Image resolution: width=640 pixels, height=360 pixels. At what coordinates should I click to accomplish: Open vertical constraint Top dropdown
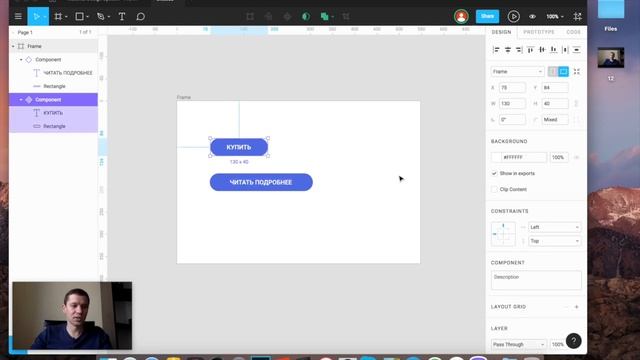click(554, 241)
